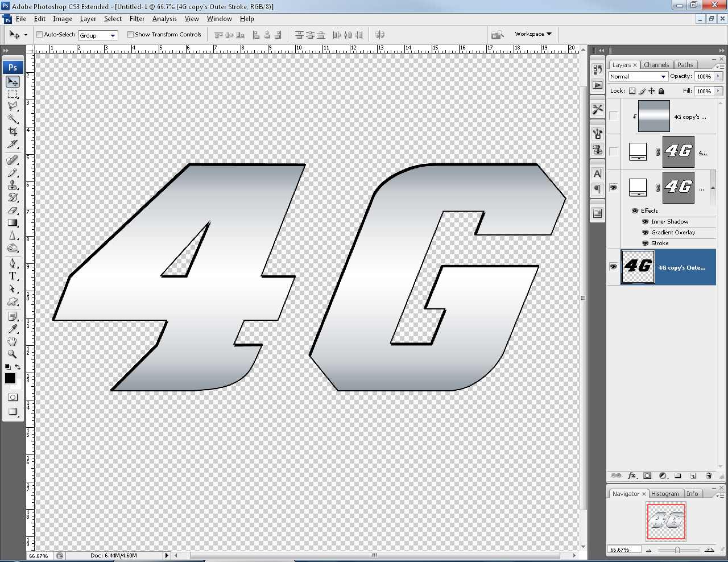
Task: Toggle visibility of all layer Effects
Action: pyautogui.click(x=635, y=210)
